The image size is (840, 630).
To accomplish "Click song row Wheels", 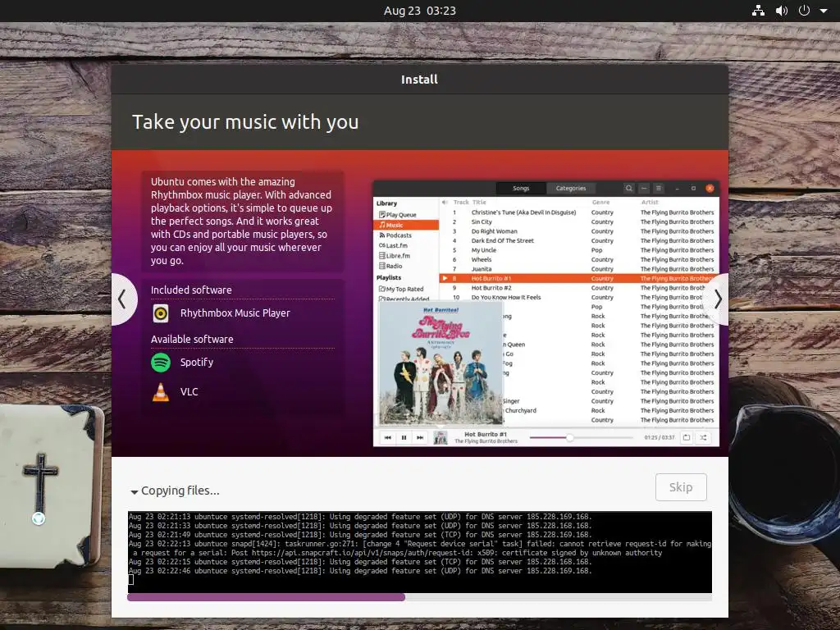I will pyautogui.click(x=578, y=259).
